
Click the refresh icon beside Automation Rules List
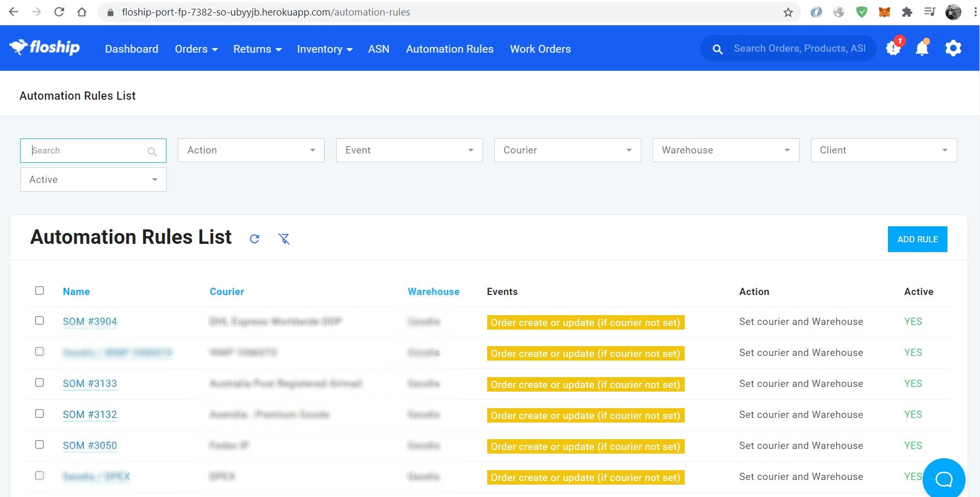(254, 239)
